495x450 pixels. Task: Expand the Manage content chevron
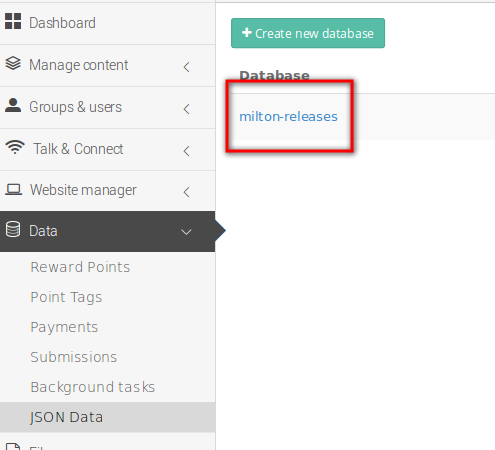[187, 67]
